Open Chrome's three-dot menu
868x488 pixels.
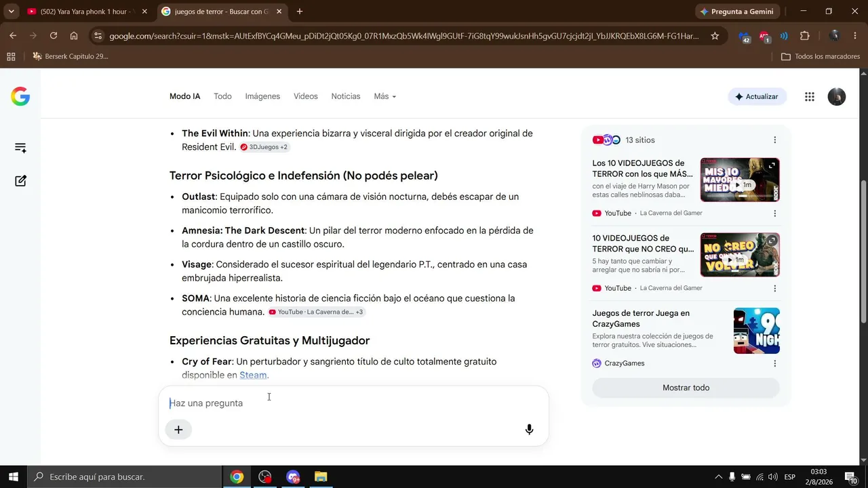[x=854, y=36]
